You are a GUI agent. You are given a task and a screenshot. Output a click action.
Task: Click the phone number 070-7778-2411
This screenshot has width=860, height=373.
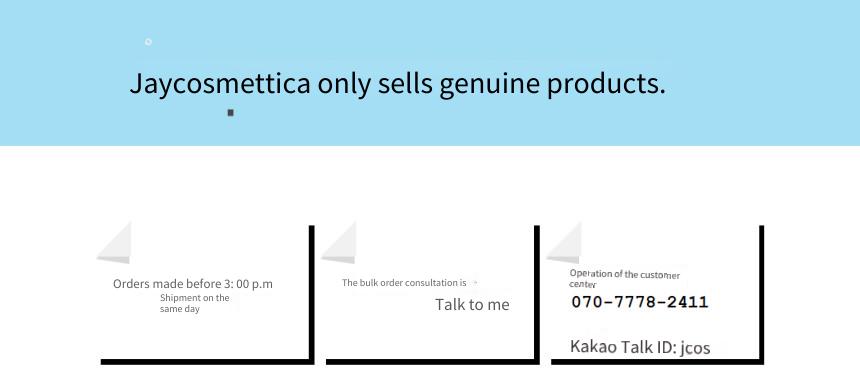(x=640, y=302)
